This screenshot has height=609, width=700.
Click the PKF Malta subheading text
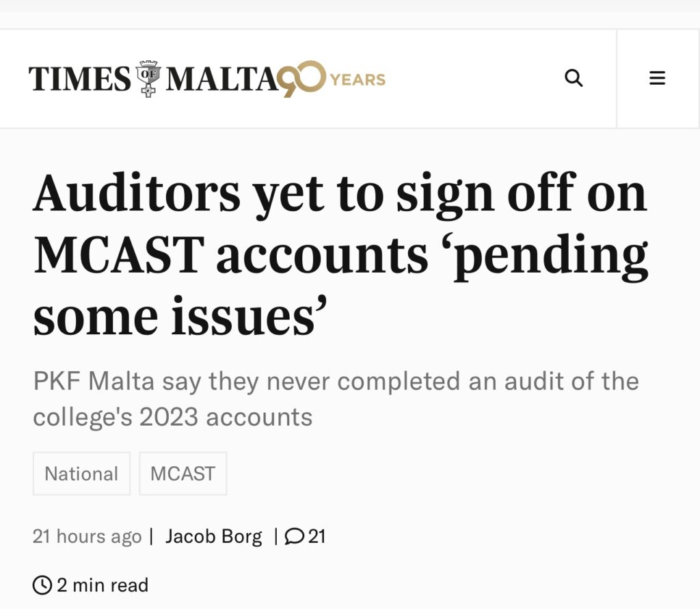tap(336, 398)
